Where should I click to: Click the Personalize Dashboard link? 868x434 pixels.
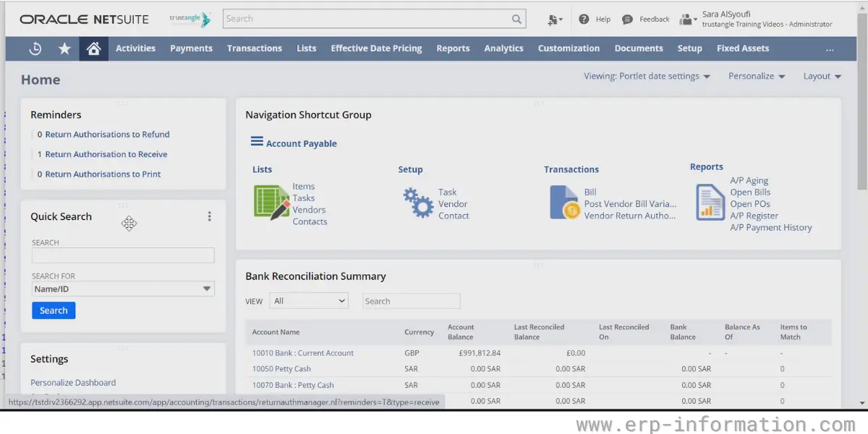click(73, 383)
